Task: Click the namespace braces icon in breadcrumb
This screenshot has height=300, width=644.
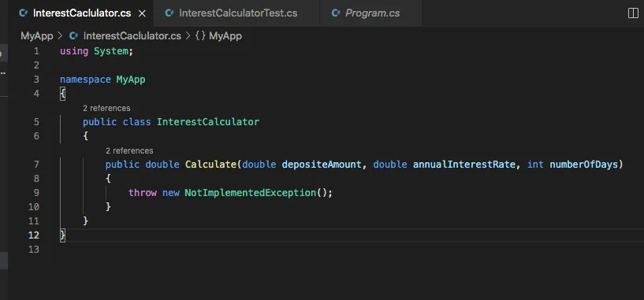Action: (200, 36)
